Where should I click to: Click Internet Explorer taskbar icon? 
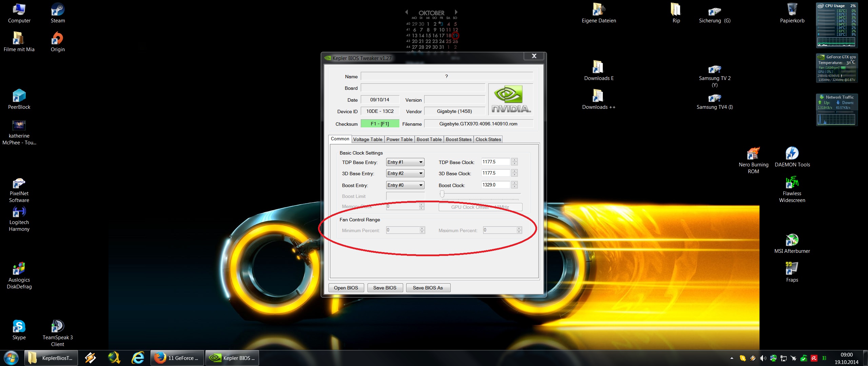(x=138, y=358)
